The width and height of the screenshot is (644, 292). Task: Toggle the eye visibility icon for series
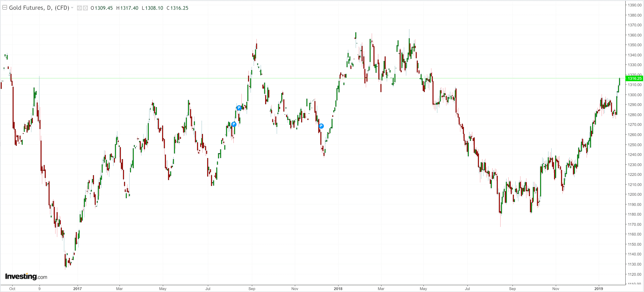(79, 8)
